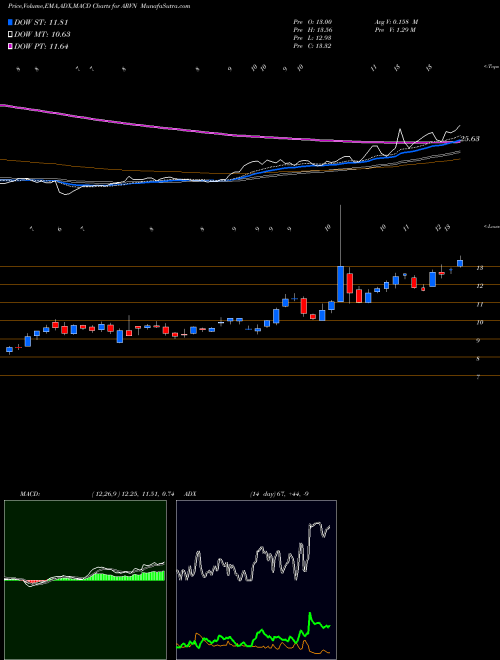Click the tall blue candle with long upper wick
500x660 pixels.
tap(340, 284)
